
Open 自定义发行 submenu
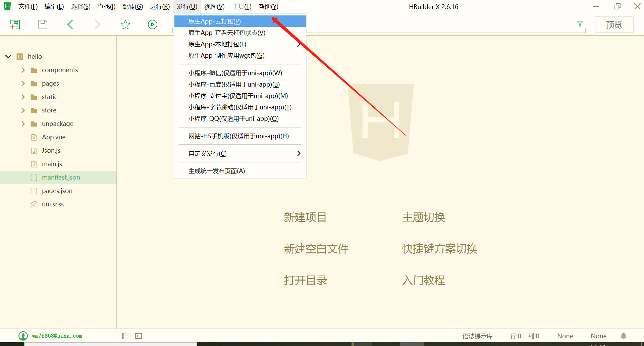[x=240, y=154]
